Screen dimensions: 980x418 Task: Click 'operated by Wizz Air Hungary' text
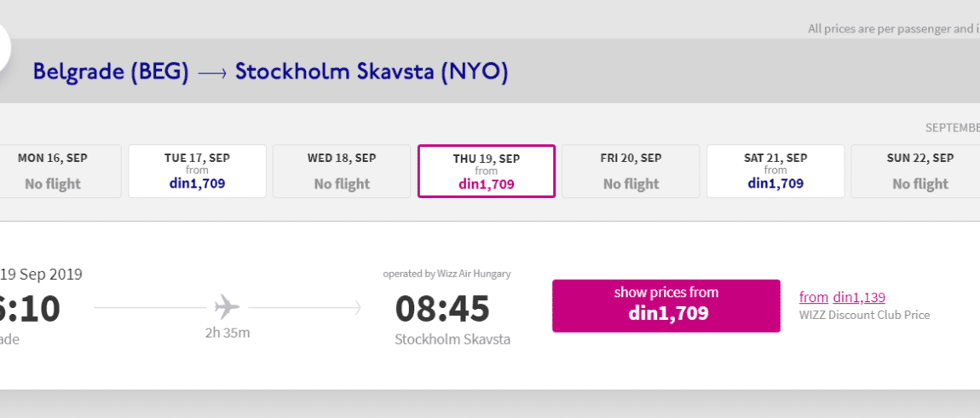(x=447, y=274)
